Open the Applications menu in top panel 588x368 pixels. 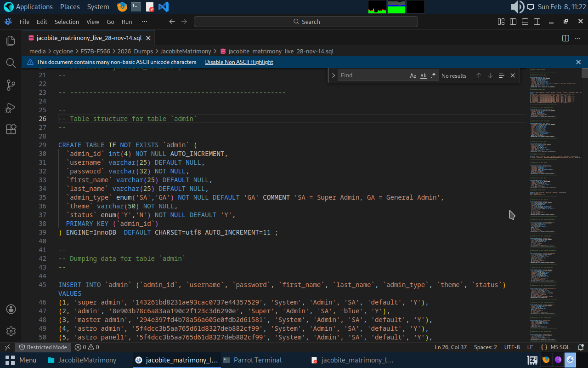click(28, 7)
